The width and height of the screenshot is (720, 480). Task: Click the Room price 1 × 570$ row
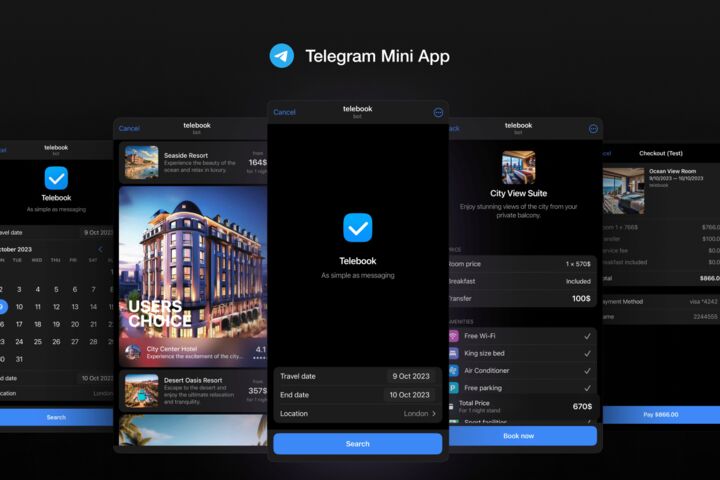pos(523,264)
